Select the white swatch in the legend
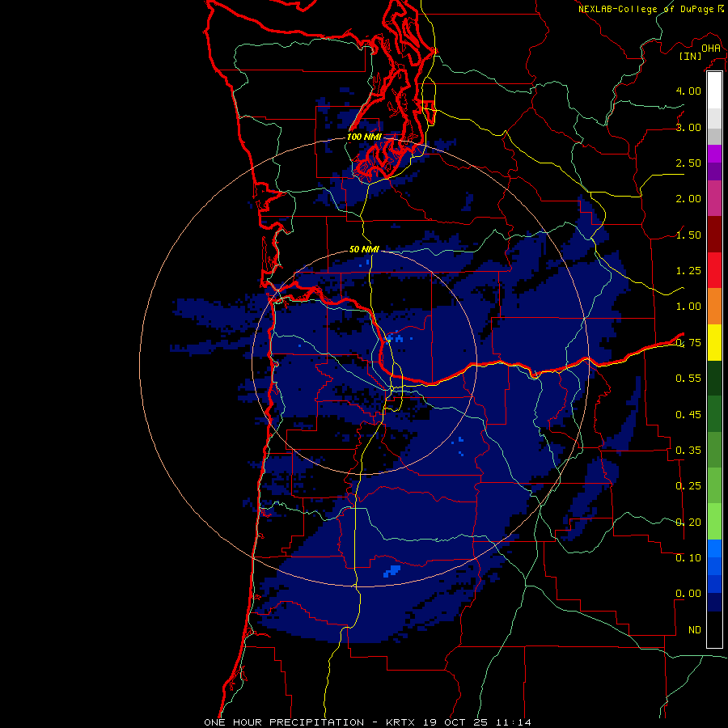The image size is (728, 728). (x=714, y=91)
